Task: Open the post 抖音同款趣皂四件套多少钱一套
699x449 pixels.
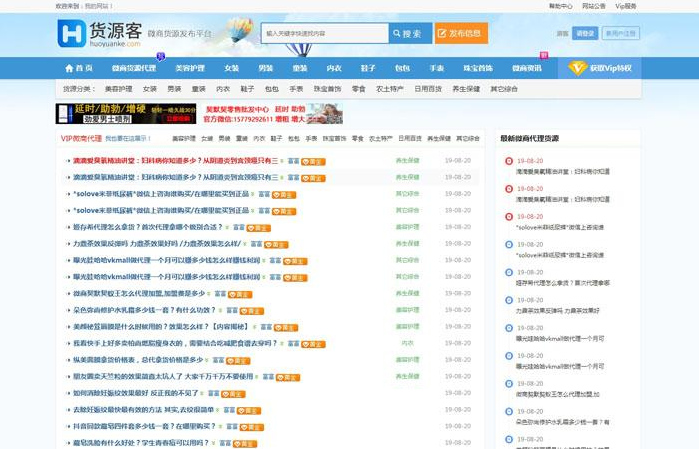Action: (x=144, y=426)
